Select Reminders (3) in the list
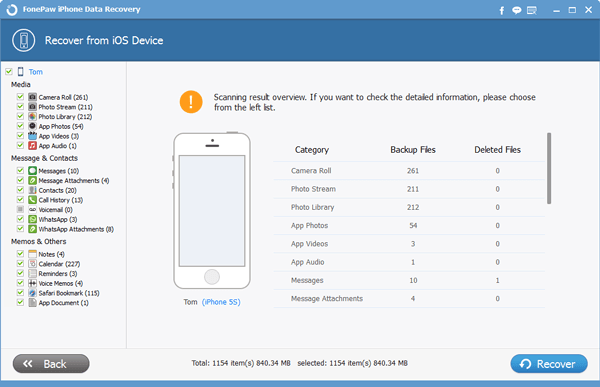 [x=58, y=274]
